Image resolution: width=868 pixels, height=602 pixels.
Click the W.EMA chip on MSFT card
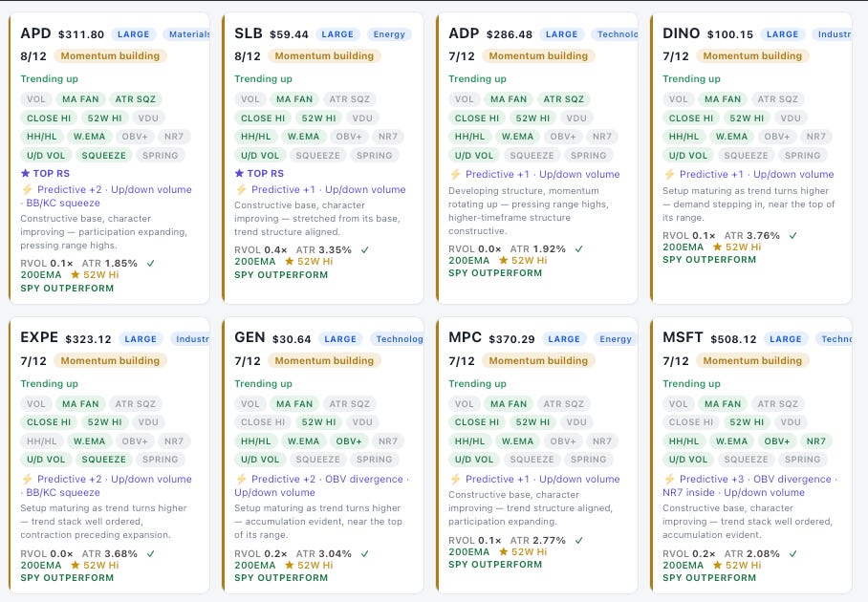pos(732,441)
